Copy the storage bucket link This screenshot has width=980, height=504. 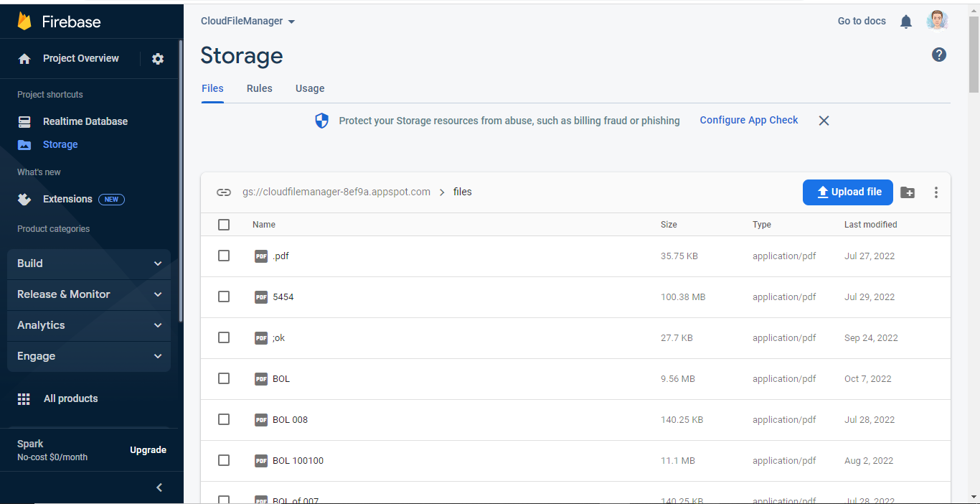(x=224, y=192)
